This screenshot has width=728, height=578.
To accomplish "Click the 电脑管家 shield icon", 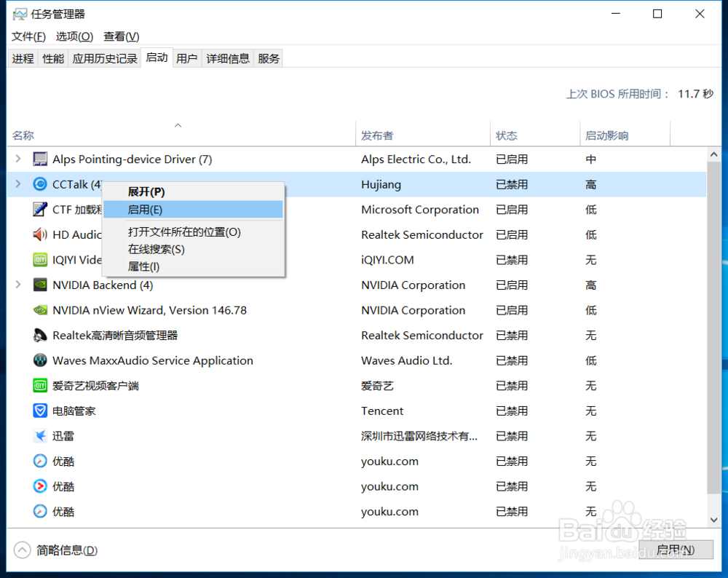I will click(40, 411).
